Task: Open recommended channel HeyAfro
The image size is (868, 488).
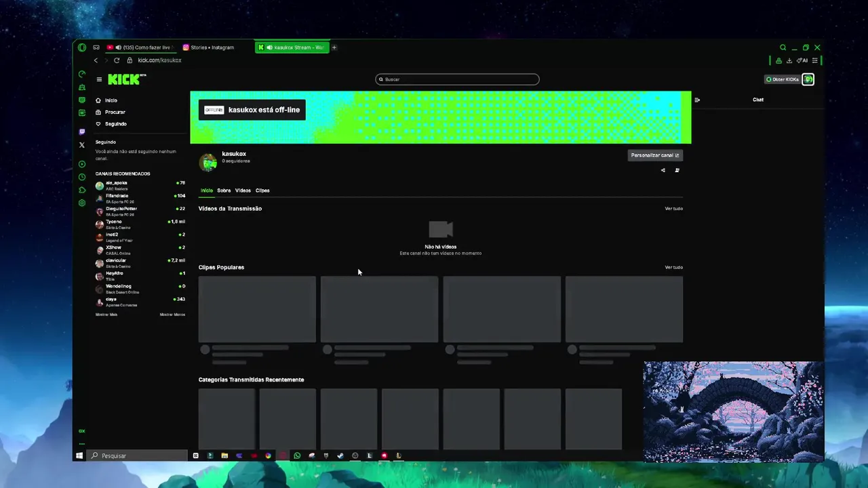Action: point(140,276)
